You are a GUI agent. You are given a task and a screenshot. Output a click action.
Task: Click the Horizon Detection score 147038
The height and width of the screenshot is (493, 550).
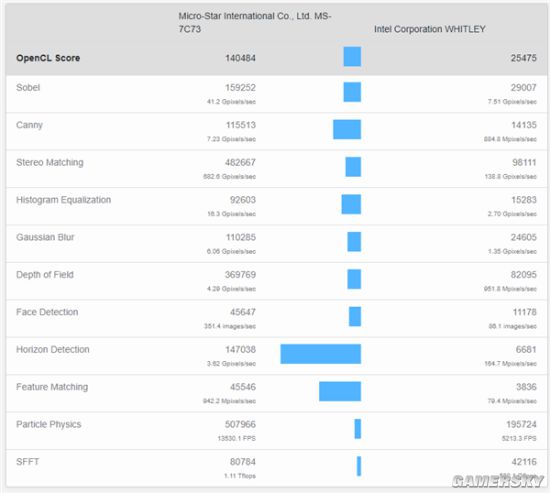click(x=240, y=349)
